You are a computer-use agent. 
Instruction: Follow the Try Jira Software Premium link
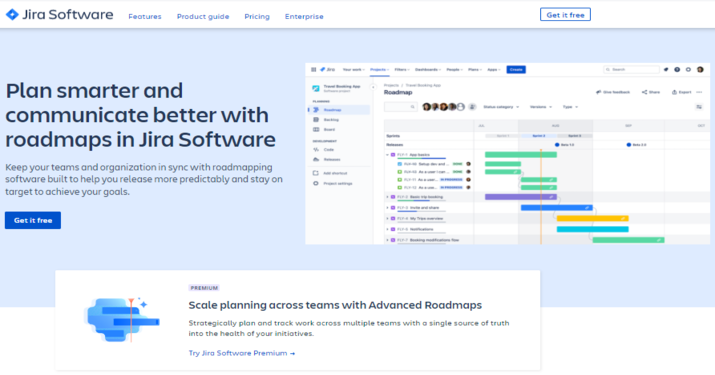pos(242,353)
